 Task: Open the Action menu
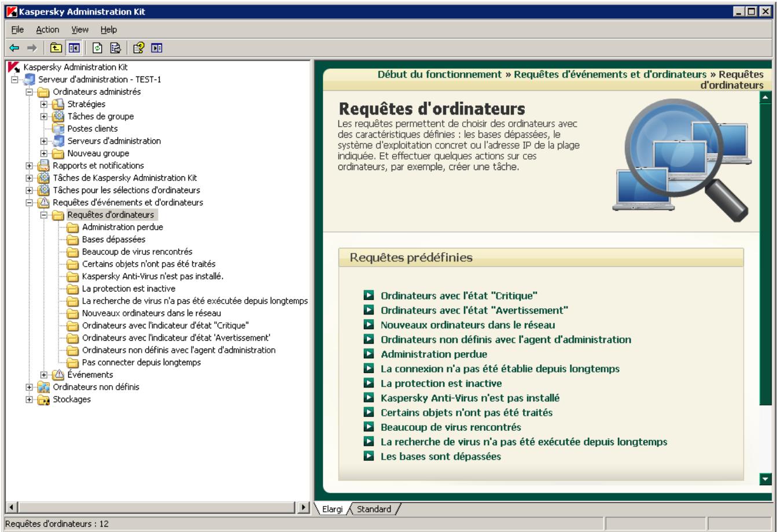click(47, 29)
